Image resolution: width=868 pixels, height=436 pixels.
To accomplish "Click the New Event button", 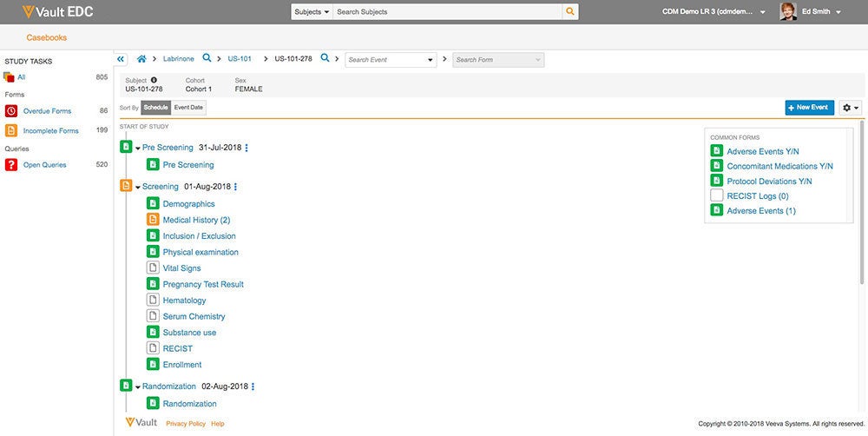I will (809, 108).
